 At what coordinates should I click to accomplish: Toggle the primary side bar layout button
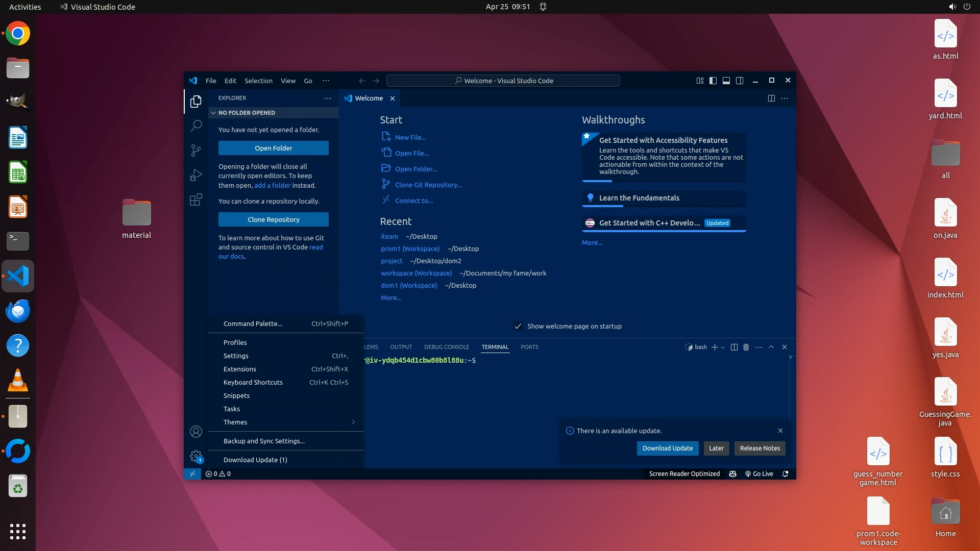pyautogui.click(x=713, y=81)
